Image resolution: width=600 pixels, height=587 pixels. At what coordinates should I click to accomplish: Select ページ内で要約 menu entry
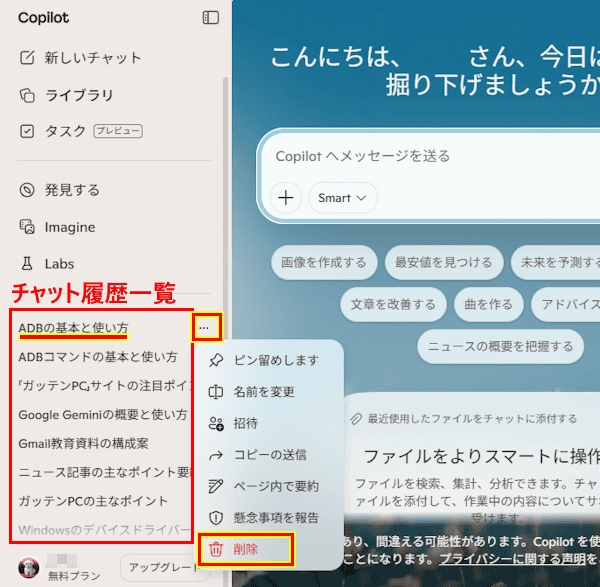point(269,486)
